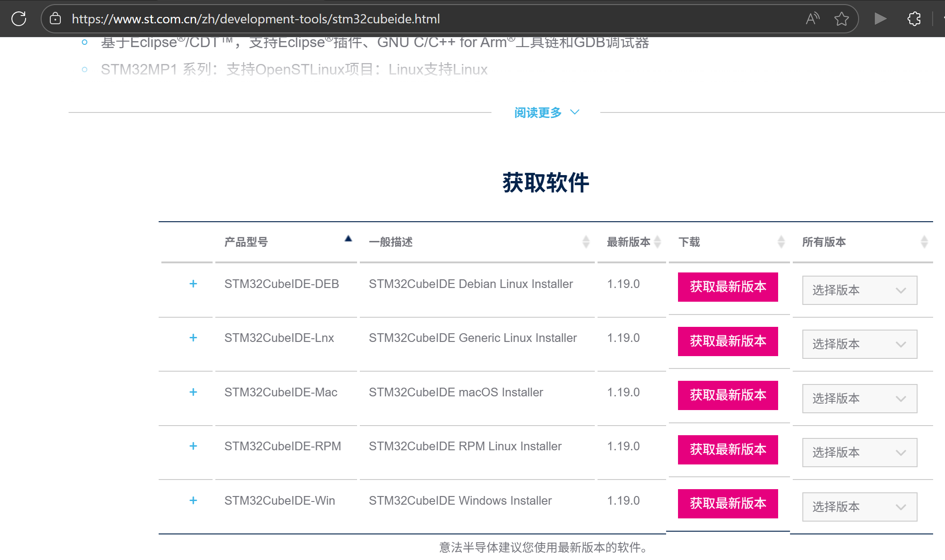Image resolution: width=945 pixels, height=560 pixels.
Task: Open the browser extensions puzzle icon
Action: pyautogui.click(x=914, y=19)
